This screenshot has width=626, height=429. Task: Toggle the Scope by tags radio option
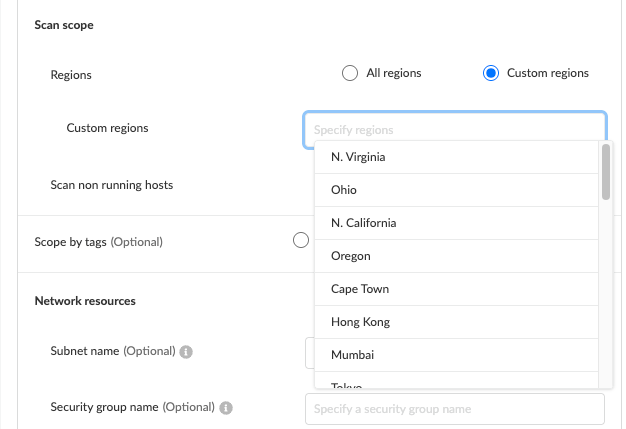(x=300, y=240)
